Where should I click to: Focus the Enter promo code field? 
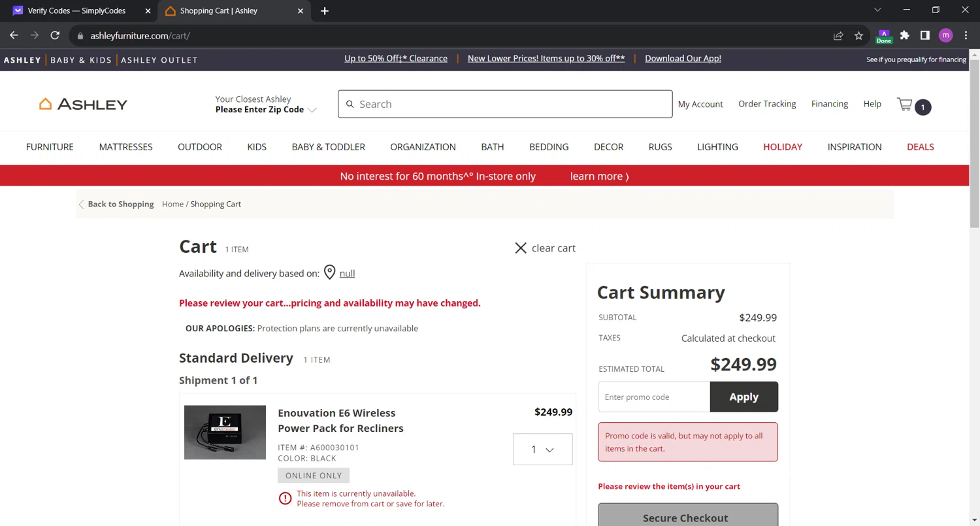pyautogui.click(x=654, y=397)
